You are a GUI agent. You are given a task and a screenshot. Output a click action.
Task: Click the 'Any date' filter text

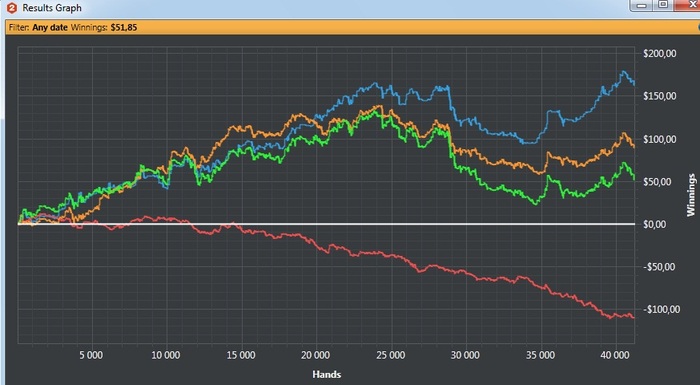pyautogui.click(x=50, y=28)
